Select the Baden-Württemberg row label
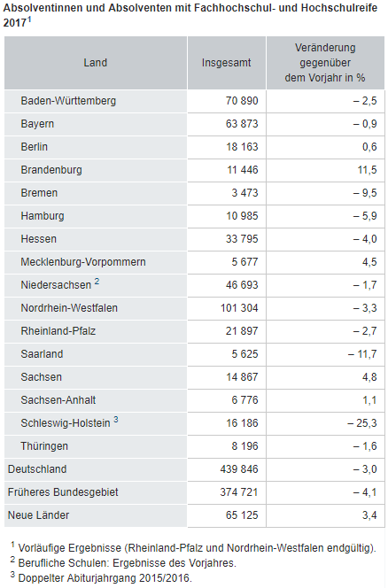The width and height of the screenshot is (388, 588). tap(68, 101)
